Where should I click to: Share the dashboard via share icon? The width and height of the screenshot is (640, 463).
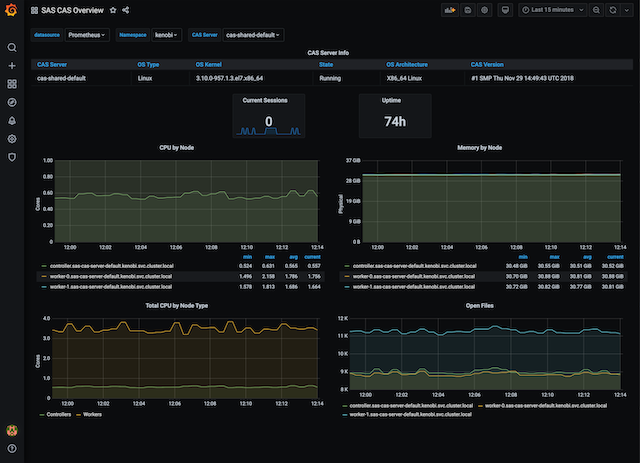click(x=126, y=10)
